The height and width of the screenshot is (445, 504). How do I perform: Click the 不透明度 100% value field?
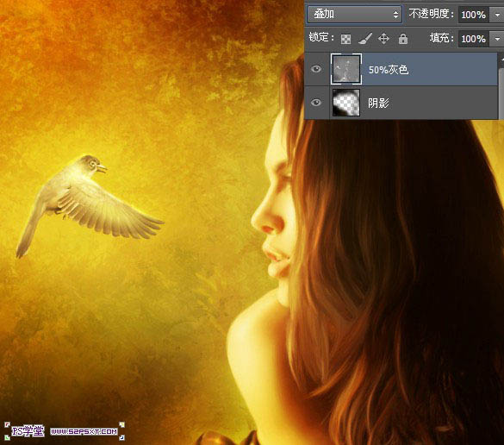[474, 15]
